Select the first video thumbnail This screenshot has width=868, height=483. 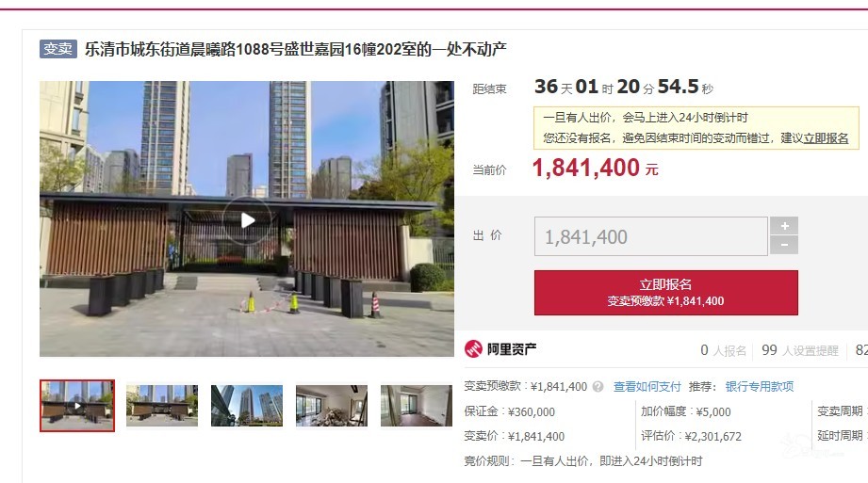point(77,406)
